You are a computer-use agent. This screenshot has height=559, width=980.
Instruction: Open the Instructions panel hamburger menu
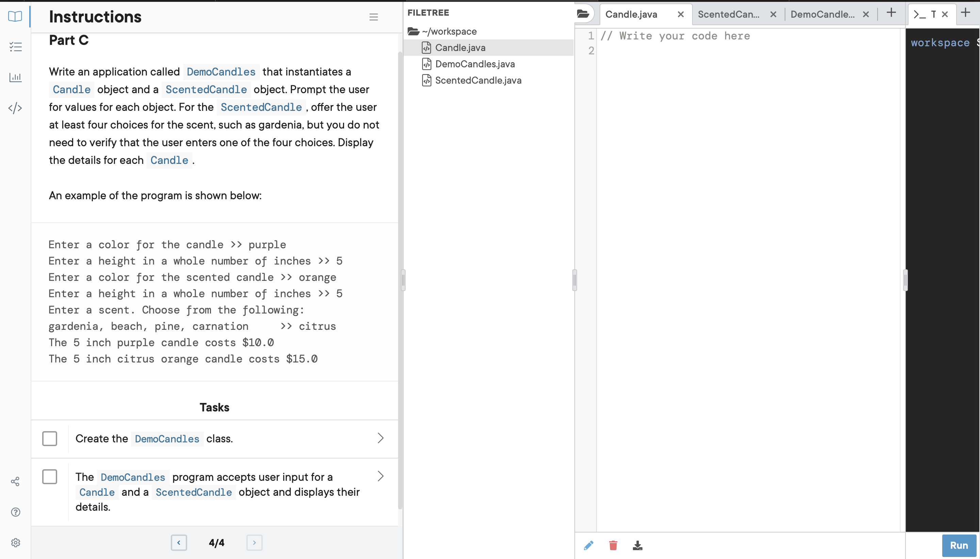373,17
